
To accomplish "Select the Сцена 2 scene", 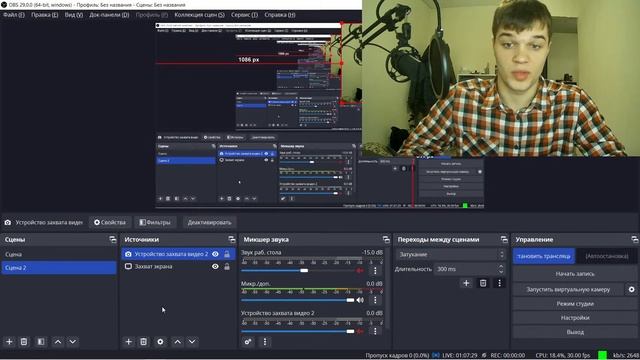I will (x=59, y=267).
